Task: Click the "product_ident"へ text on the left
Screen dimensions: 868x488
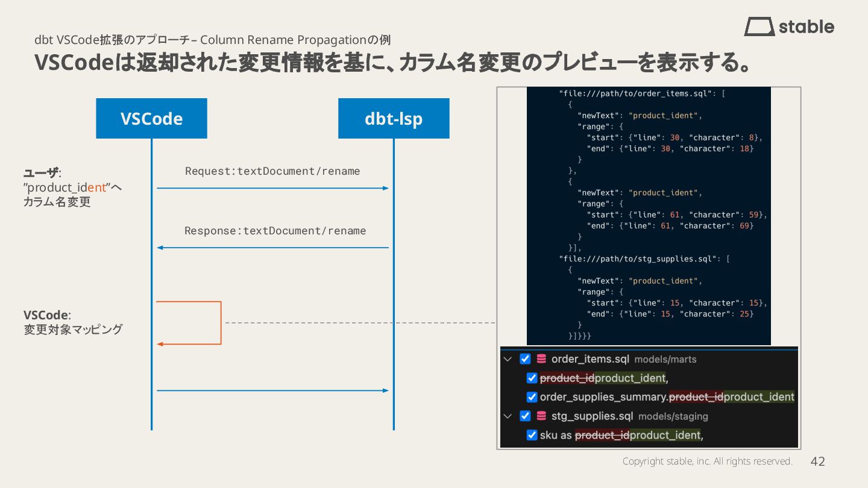Action: pos(72,187)
